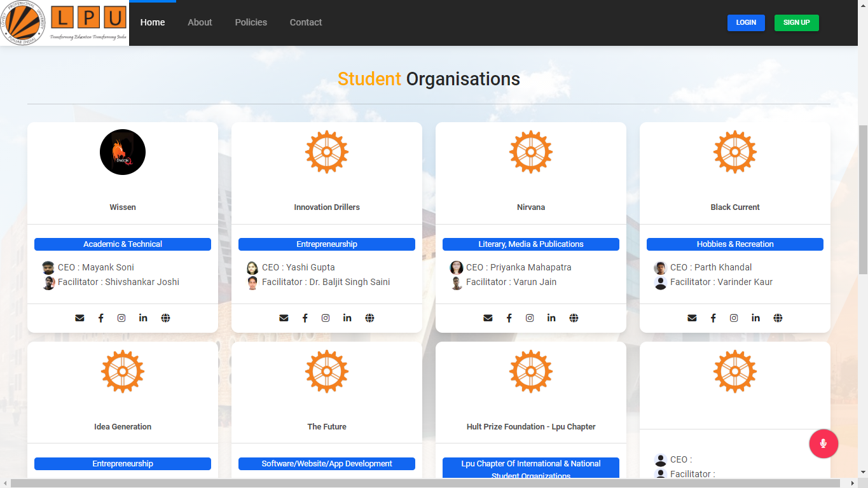Screen dimensions: 868x488
Task: Click the SIGN UP button
Action: [796, 22]
